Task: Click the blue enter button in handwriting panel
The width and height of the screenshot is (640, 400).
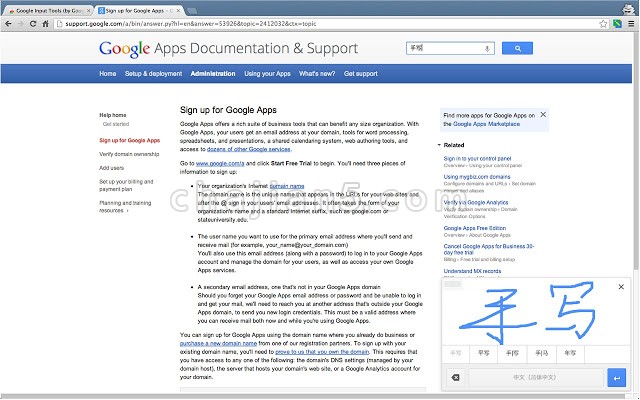Action: point(617,378)
